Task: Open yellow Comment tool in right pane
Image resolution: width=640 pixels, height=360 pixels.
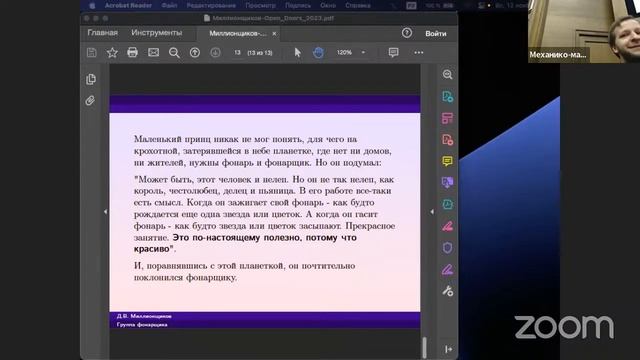Action: tap(447, 161)
